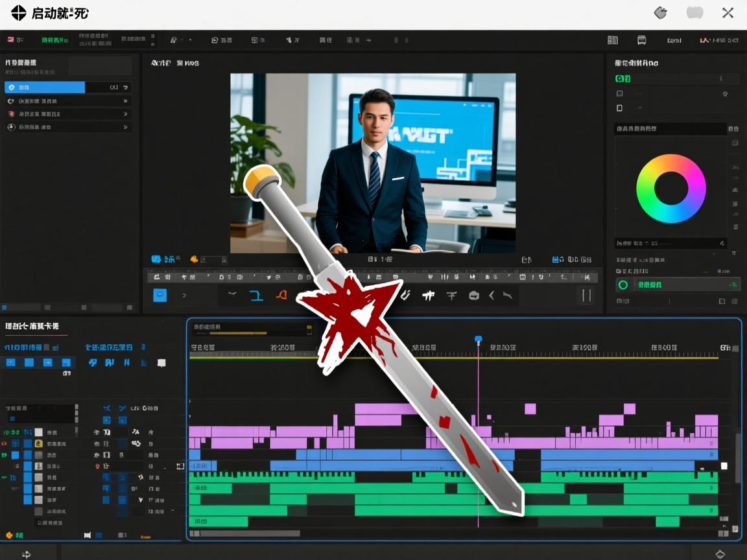Click the columns layout icon in top toolbar

pos(612,40)
